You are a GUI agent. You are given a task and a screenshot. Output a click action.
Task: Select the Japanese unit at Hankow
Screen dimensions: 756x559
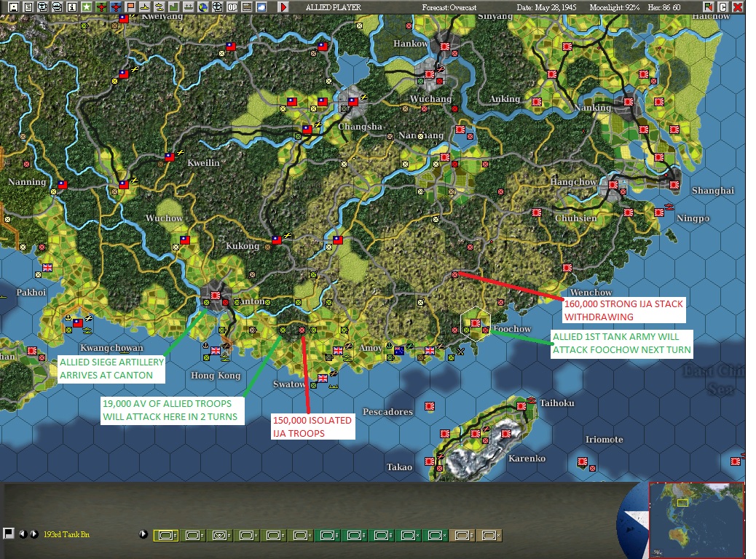[444, 47]
